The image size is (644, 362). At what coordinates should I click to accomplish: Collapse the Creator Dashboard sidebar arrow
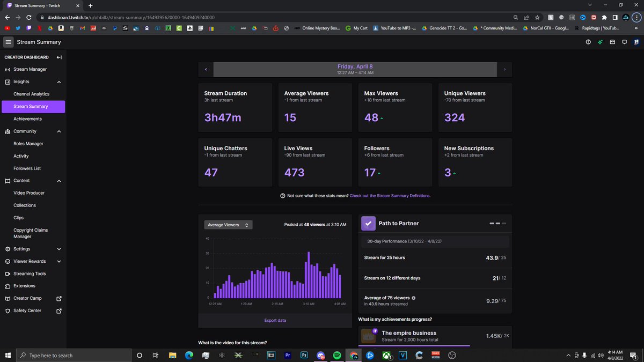(59, 57)
